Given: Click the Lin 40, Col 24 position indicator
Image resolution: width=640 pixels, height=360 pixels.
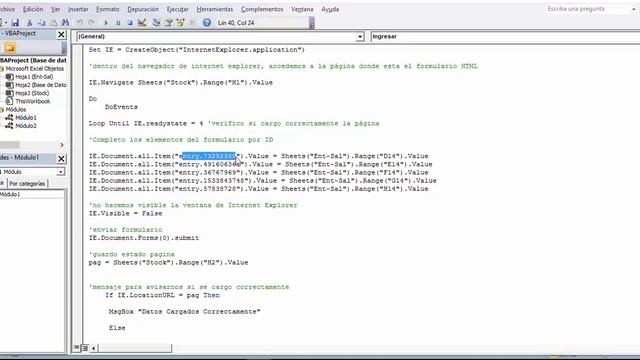Looking at the screenshot, I should 236,23.
